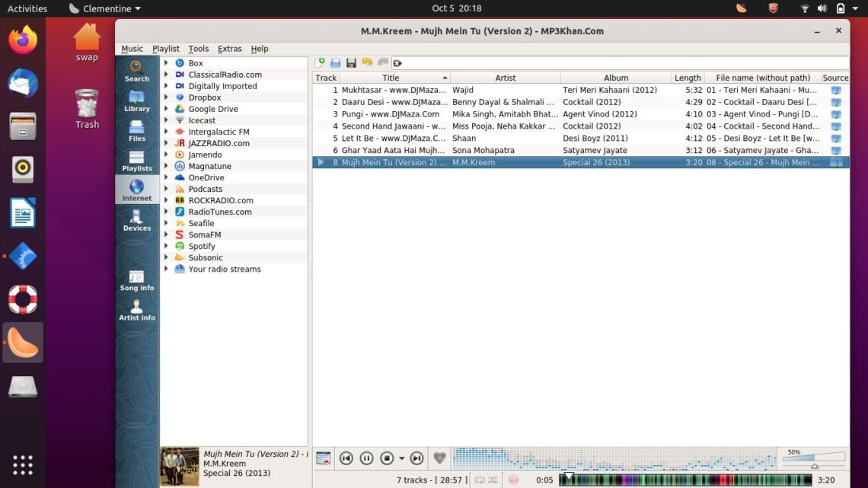Open the stop button dropdown arrow
868x488 pixels.
pyautogui.click(x=401, y=458)
